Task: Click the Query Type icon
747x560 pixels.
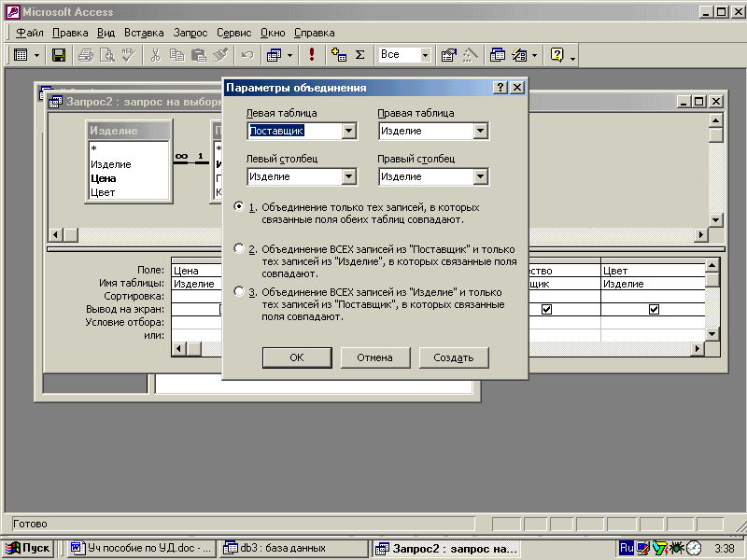Action: [x=274, y=55]
